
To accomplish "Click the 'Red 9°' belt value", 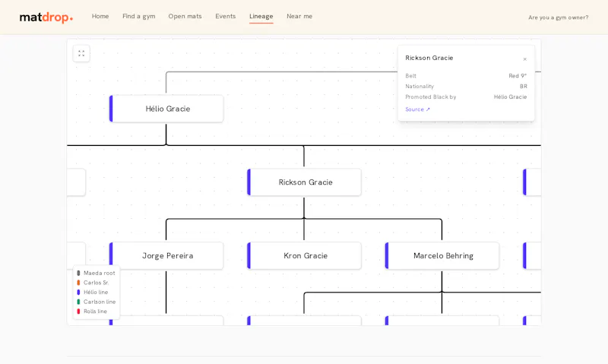I will [x=518, y=76].
